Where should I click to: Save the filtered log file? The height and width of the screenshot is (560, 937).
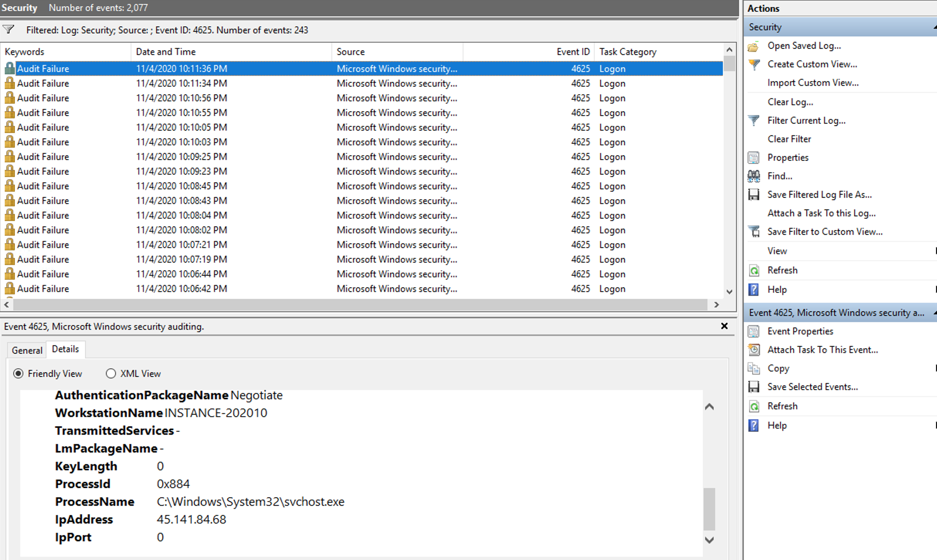pos(819,194)
